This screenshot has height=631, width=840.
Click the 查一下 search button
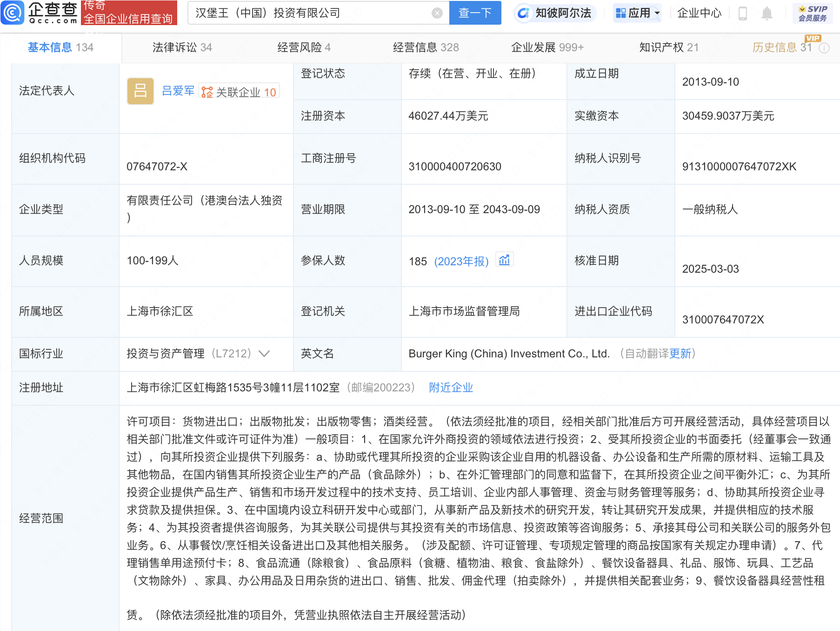pyautogui.click(x=475, y=13)
